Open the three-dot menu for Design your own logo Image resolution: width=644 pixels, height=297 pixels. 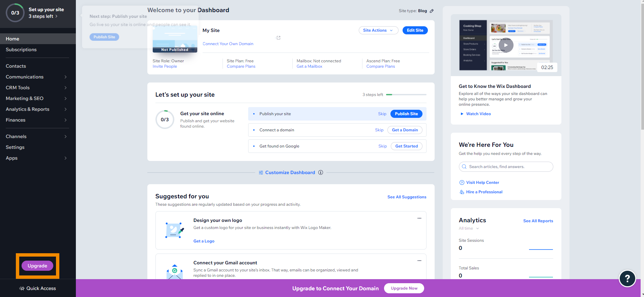pyautogui.click(x=419, y=218)
